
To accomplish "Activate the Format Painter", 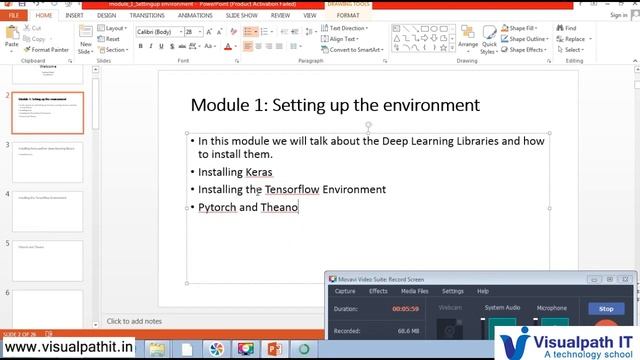I will click(46, 49).
